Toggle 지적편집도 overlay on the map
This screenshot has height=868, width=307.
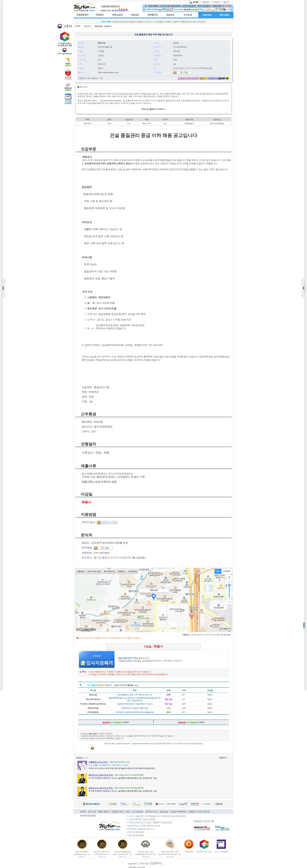[133, 571]
